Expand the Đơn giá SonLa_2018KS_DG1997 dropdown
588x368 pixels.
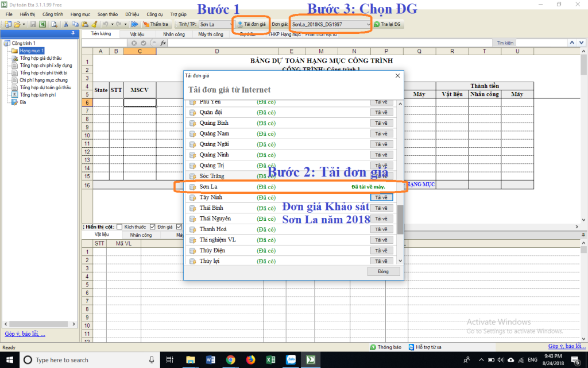(367, 25)
